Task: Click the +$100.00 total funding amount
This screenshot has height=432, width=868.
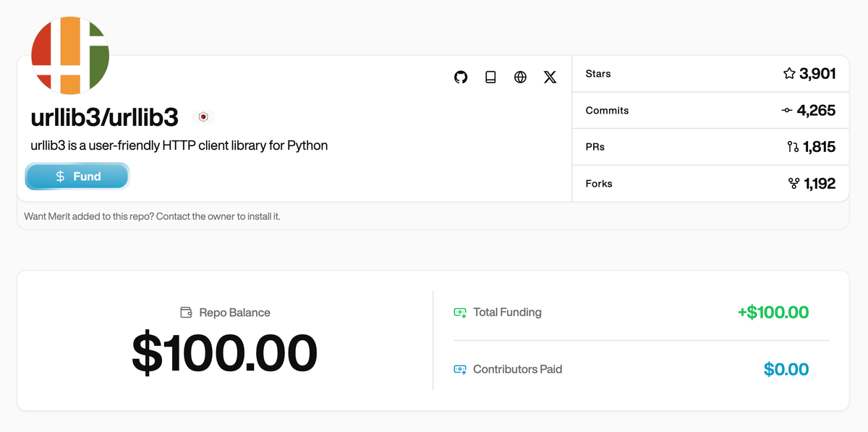Action: pos(773,313)
